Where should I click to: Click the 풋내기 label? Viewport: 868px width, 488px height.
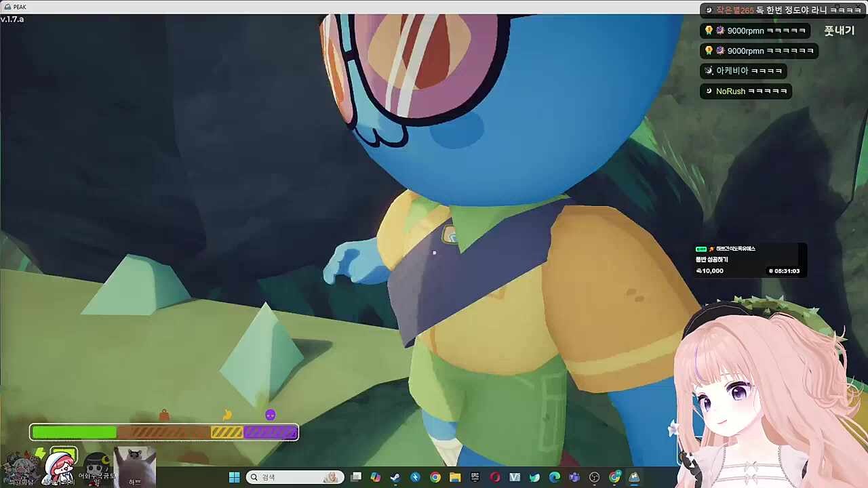pyautogui.click(x=840, y=30)
